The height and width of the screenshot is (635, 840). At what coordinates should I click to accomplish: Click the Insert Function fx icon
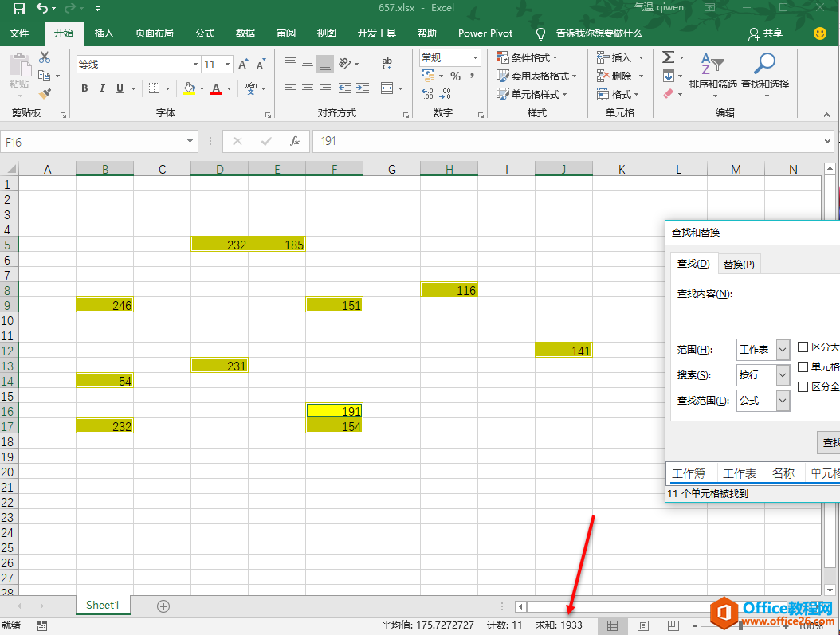(x=295, y=141)
